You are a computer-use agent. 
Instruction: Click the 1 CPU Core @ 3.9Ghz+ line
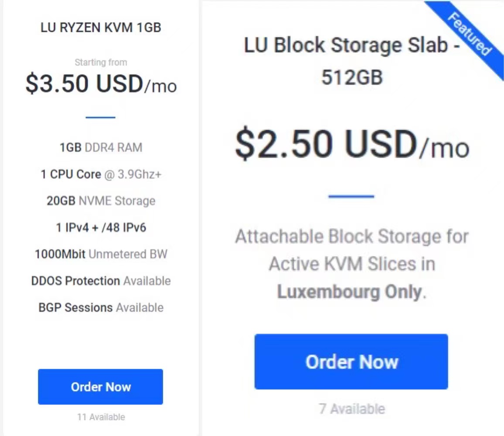coord(101,174)
